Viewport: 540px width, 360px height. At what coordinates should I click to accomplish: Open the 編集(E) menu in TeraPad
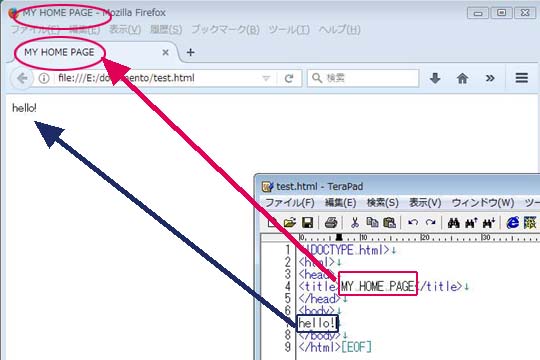tap(340, 203)
